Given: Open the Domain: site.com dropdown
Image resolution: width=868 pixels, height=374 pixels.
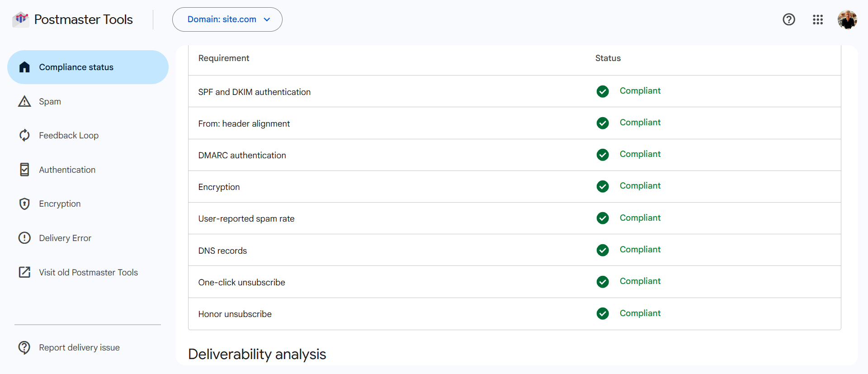Looking at the screenshot, I should (x=227, y=19).
